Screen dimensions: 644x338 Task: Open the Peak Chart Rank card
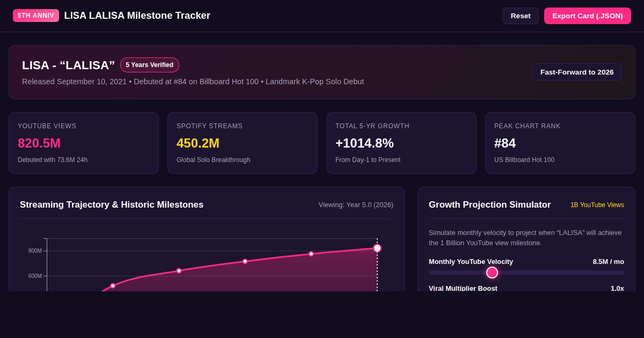(560, 143)
